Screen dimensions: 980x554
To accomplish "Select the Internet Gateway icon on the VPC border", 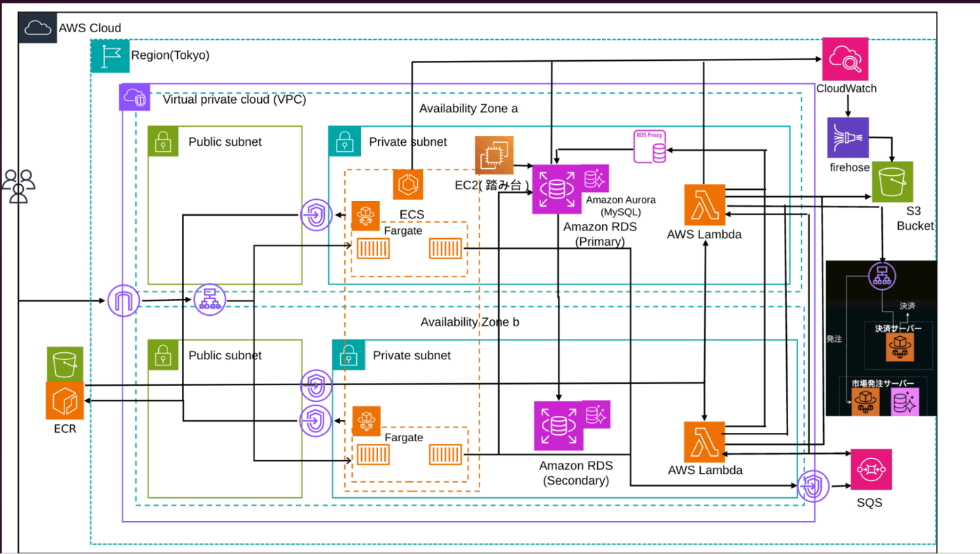I will pyautogui.click(x=124, y=301).
